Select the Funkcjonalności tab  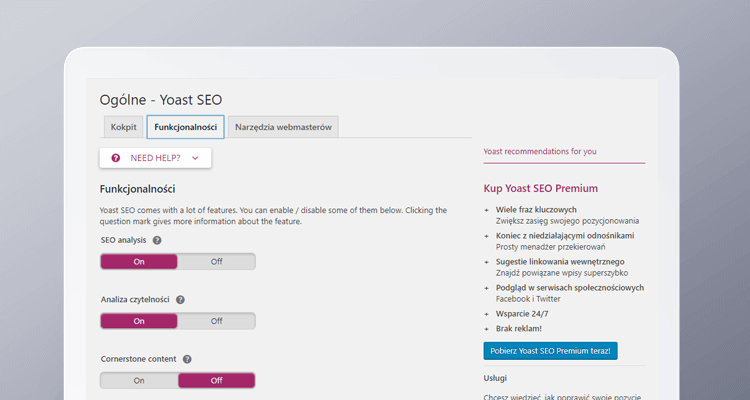pyautogui.click(x=186, y=127)
